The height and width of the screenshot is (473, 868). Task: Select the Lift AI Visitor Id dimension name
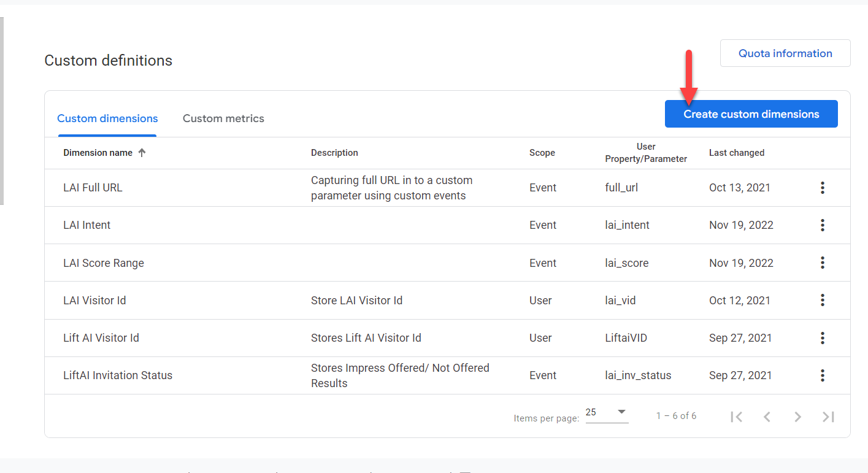[x=101, y=338]
